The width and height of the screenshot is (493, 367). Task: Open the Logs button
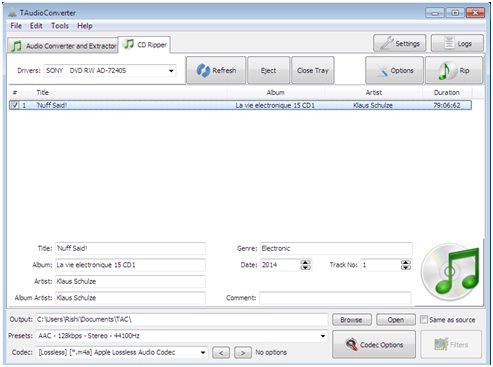[x=457, y=43]
